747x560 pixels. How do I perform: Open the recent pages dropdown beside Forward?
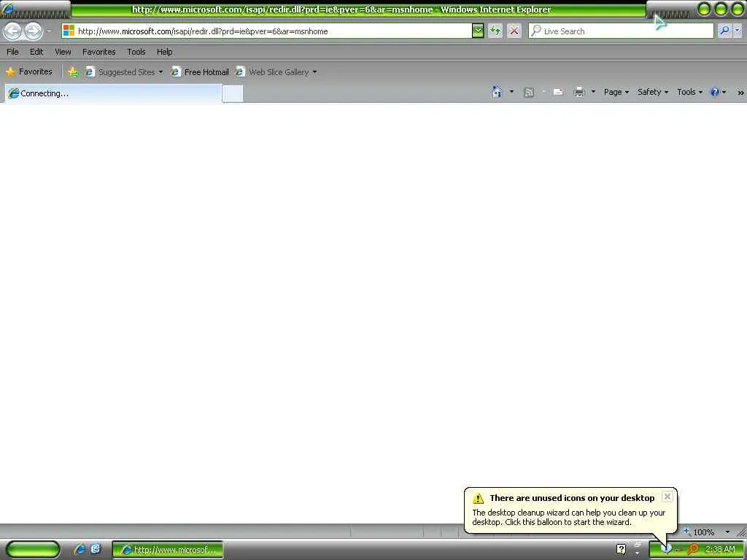tap(49, 31)
